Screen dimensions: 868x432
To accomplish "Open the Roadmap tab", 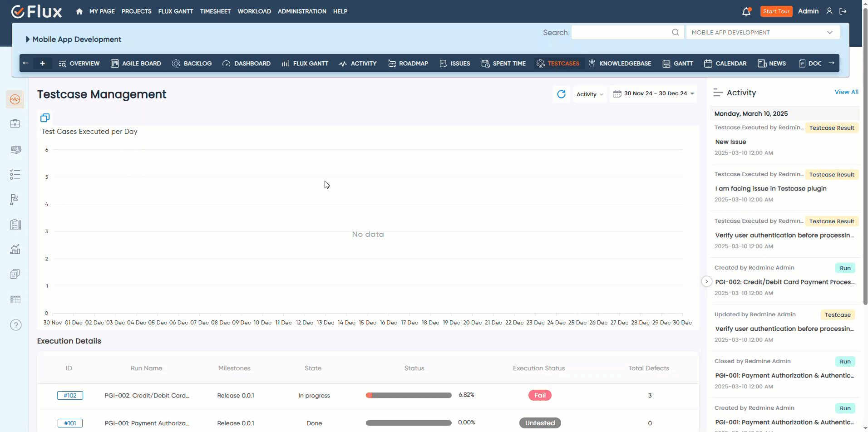I will (x=408, y=64).
